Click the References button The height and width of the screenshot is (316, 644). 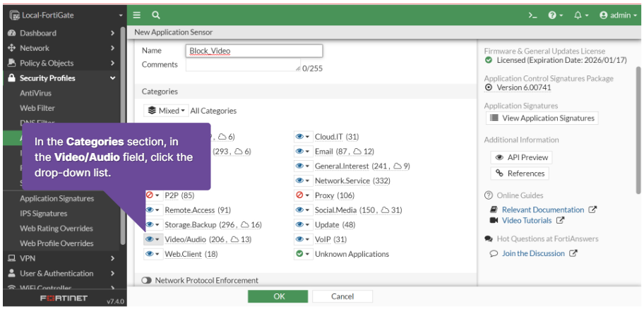pos(520,174)
